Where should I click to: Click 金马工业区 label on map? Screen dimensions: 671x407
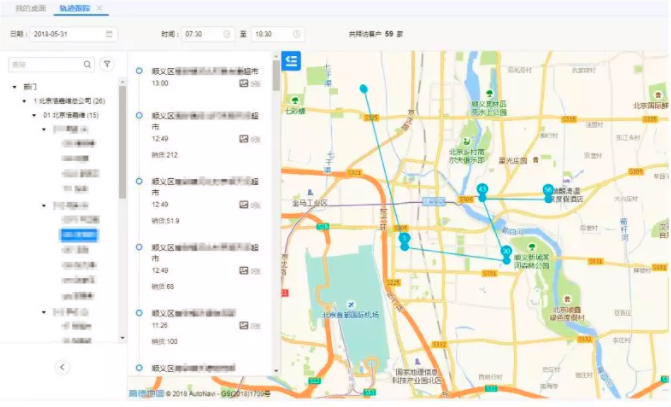310,203
